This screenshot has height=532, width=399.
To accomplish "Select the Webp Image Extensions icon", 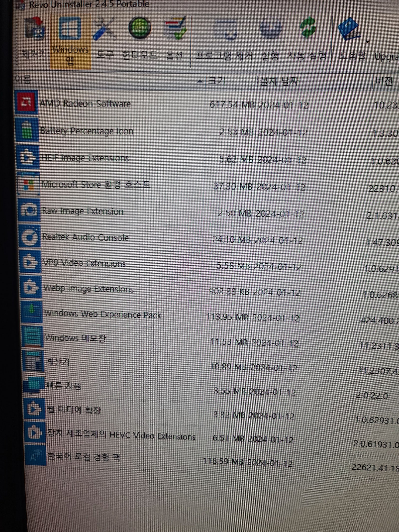I will (32, 287).
